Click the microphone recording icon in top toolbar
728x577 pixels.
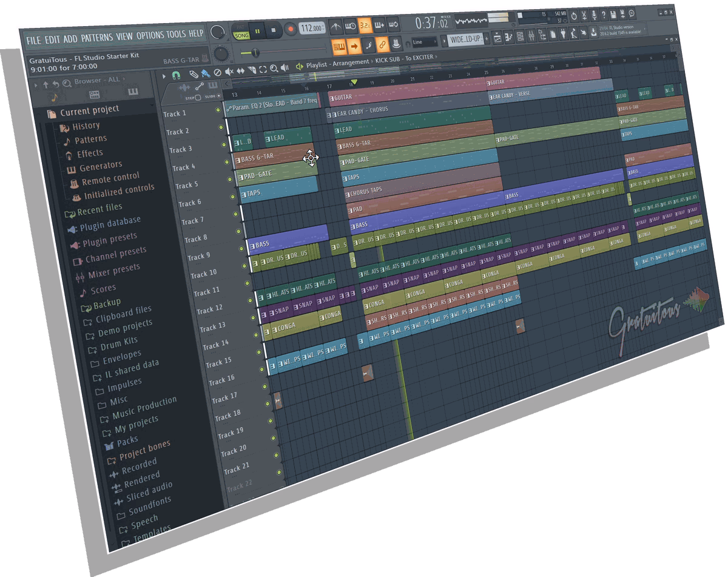(595, 15)
